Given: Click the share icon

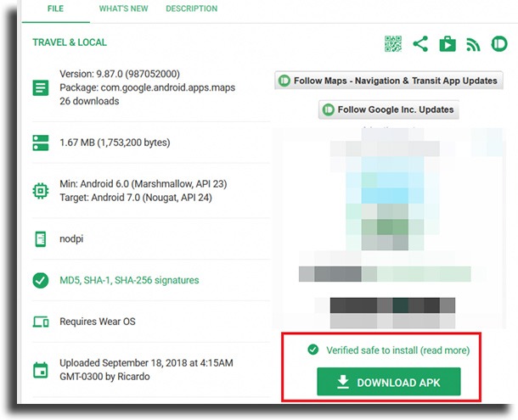Looking at the screenshot, I should coord(420,44).
